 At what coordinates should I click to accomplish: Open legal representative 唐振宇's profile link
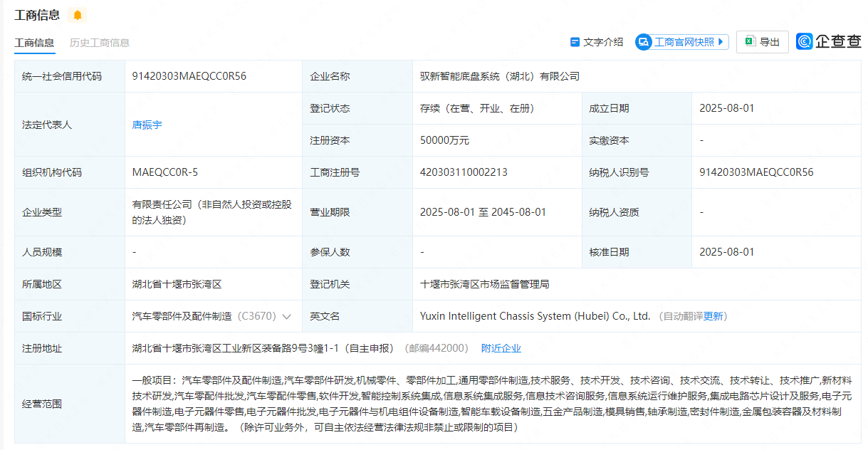coord(147,125)
